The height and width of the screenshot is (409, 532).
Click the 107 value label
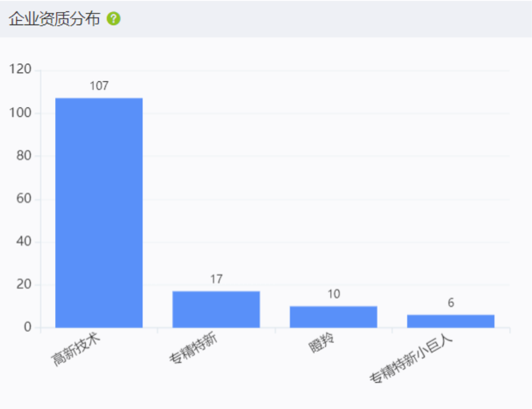tap(99, 86)
